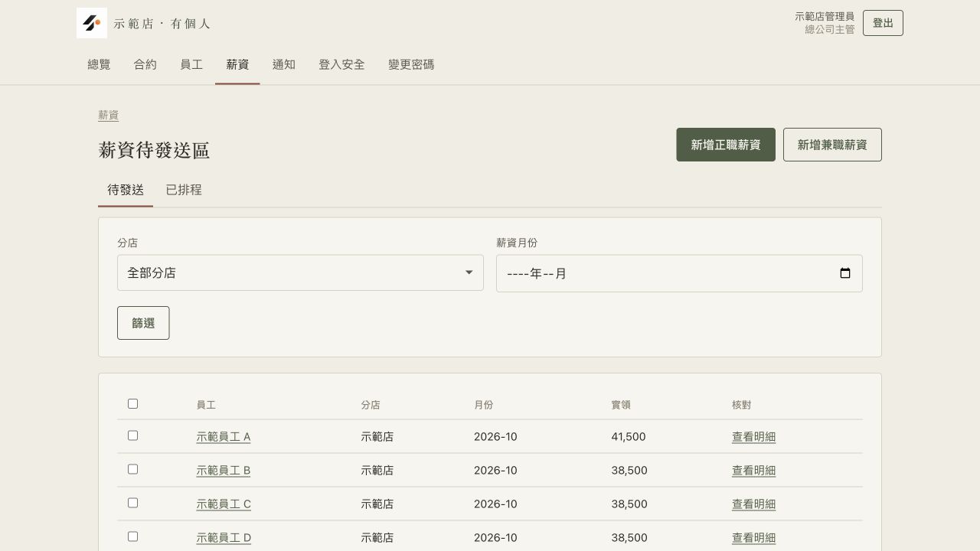Click the 薪資 breadcrumb link
The height and width of the screenshot is (551, 980).
108,116
